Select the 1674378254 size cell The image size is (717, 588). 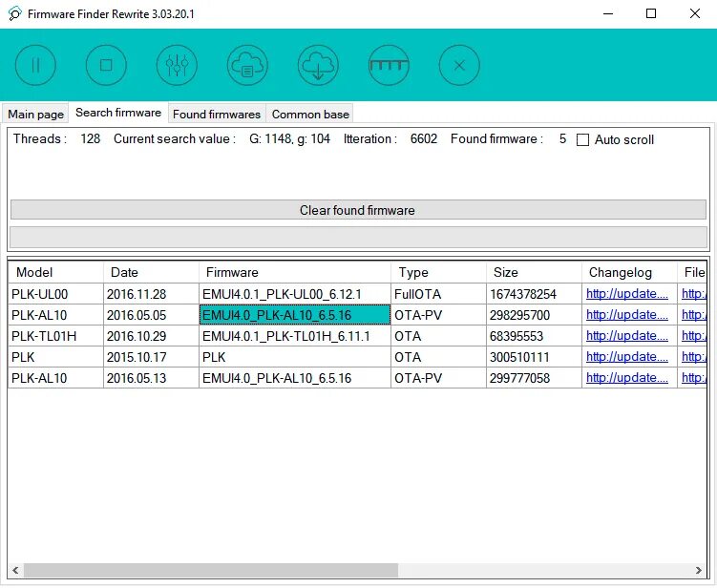pyautogui.click(x=534, y=294)
